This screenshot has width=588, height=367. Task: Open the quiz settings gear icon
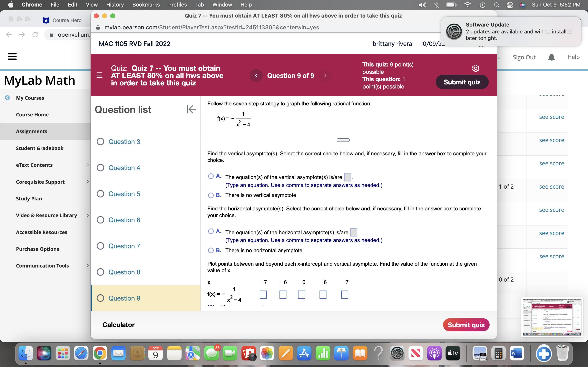click(x=476, y=68)
